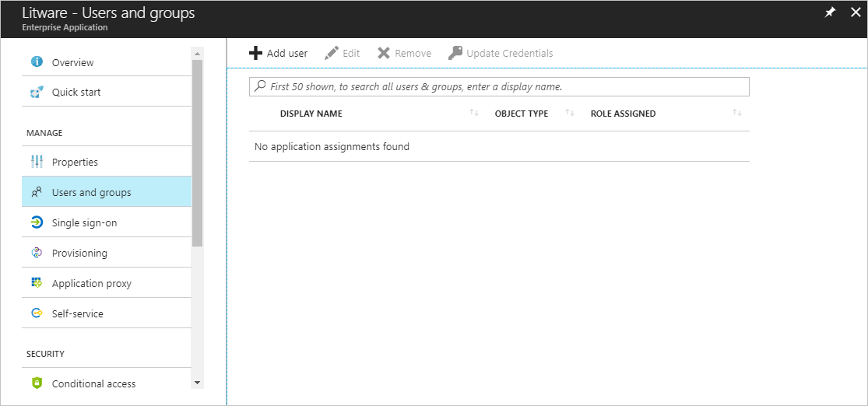This screenshot has width=868, height=406.
Task: Click the magnifier icon in the search box
Action: (x=259, y=86)
